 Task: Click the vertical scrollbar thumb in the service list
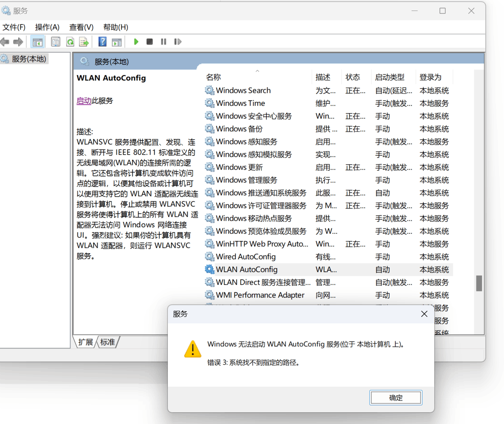click(x=479, y=283)
